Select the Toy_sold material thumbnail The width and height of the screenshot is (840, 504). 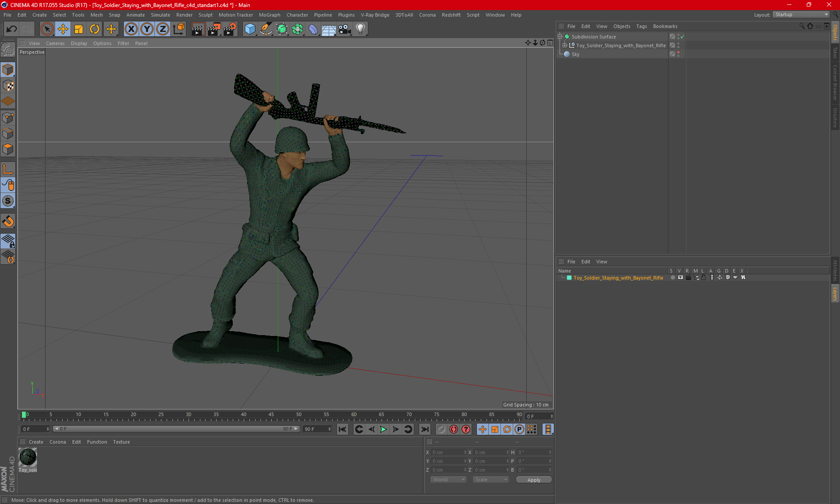point(28,458)
